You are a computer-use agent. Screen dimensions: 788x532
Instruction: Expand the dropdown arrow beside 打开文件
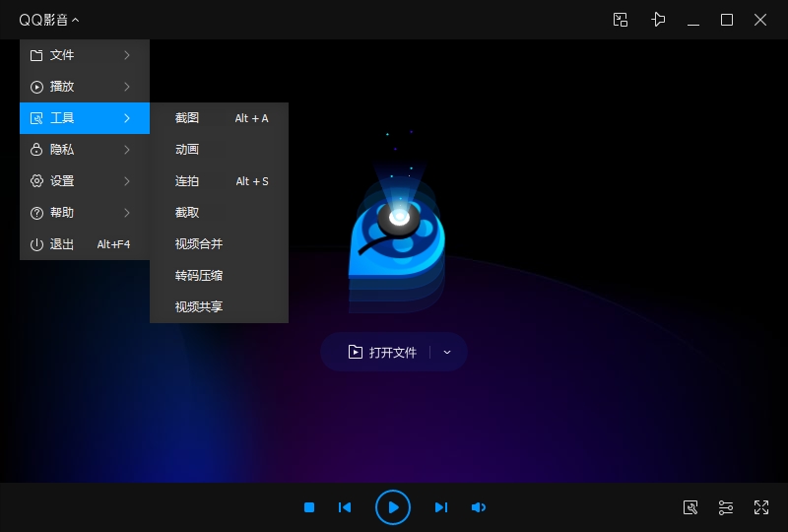[x=447, y=353]
